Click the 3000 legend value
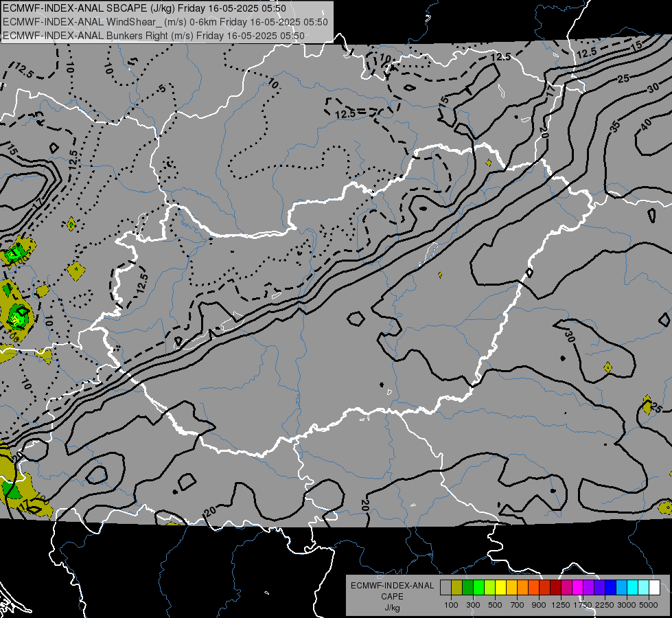 point(627,605)
